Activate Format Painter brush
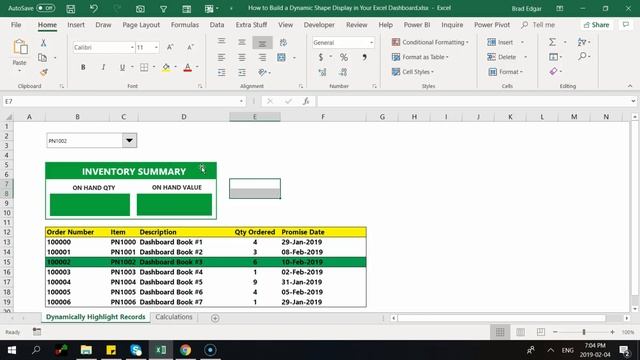 point(43,72)
